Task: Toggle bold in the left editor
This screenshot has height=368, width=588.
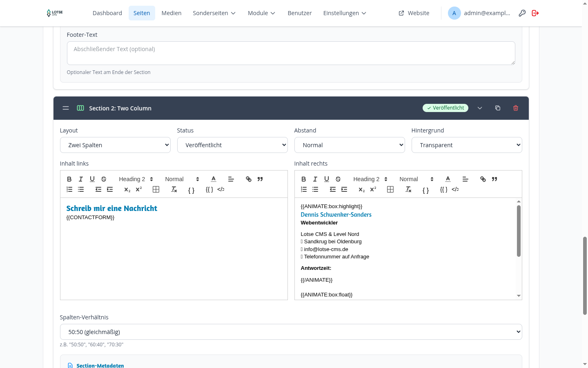Action: [69, 179]
